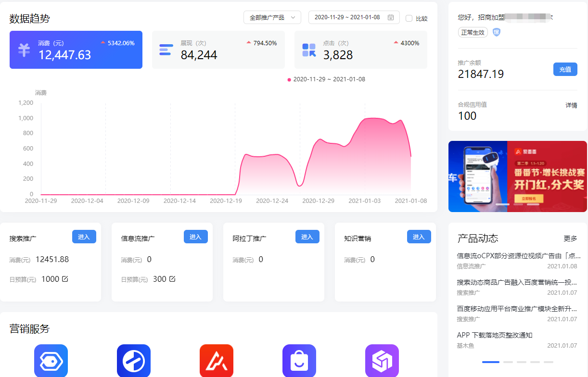Open the purple cube service icon
The height and width of the screenshot is (377, 588).
tap(382, 361)
